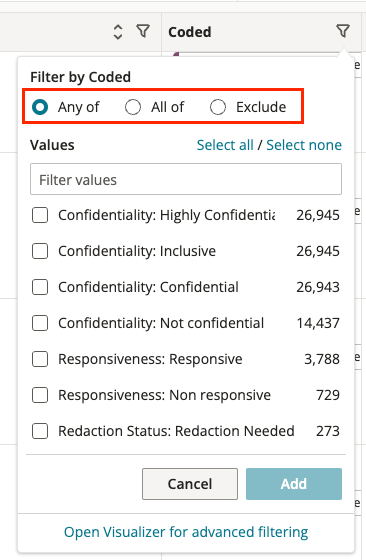Enable Confidentiality: Confidential checkbox

(x=40, y=287)
